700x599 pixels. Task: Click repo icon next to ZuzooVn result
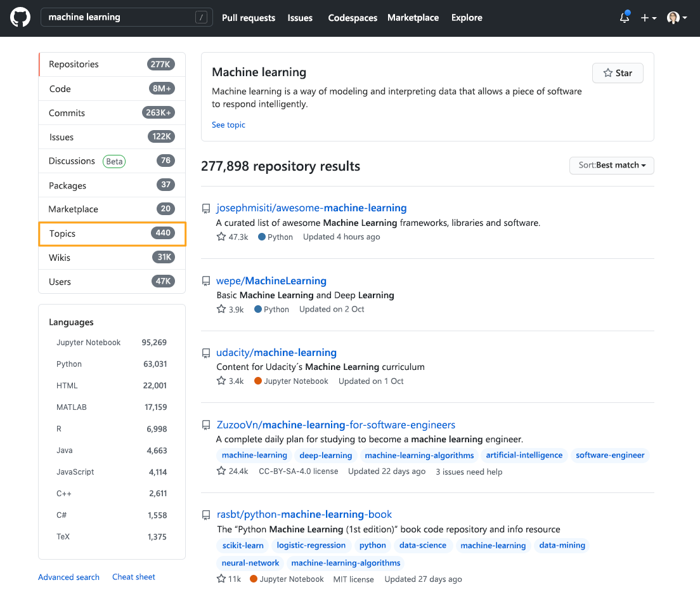pyautogui.click(x=206, y=425)
